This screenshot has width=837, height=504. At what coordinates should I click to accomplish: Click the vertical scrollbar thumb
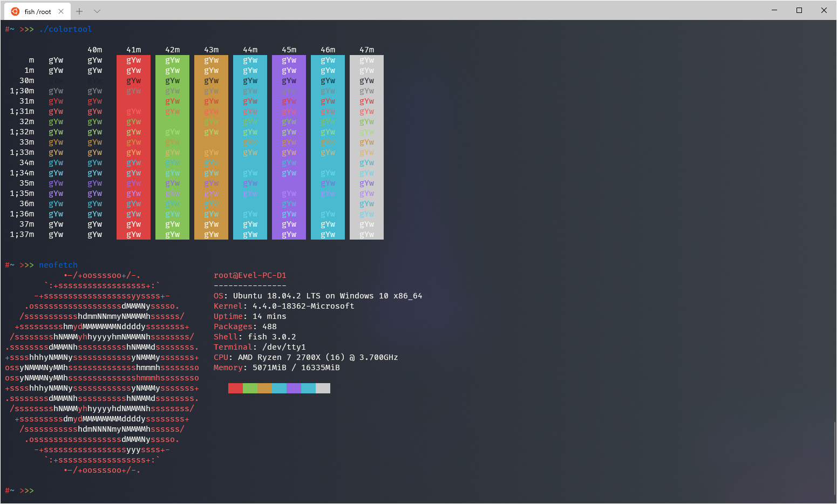click(834, 458)
